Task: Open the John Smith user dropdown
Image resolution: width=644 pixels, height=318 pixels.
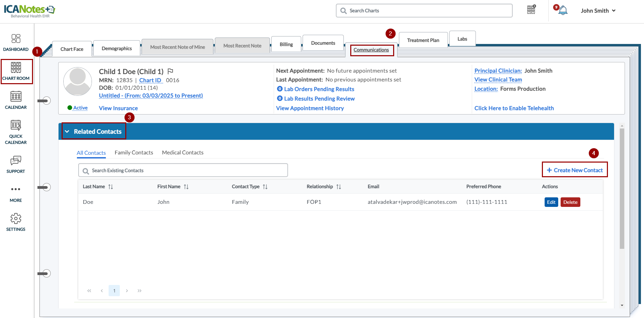Action: [598, 11]
